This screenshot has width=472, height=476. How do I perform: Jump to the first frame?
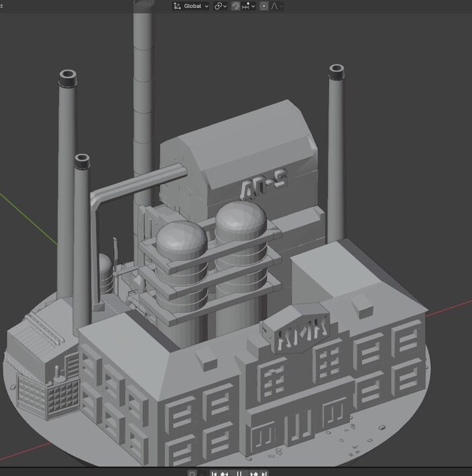pyautogui.click(x=214, y=473)
